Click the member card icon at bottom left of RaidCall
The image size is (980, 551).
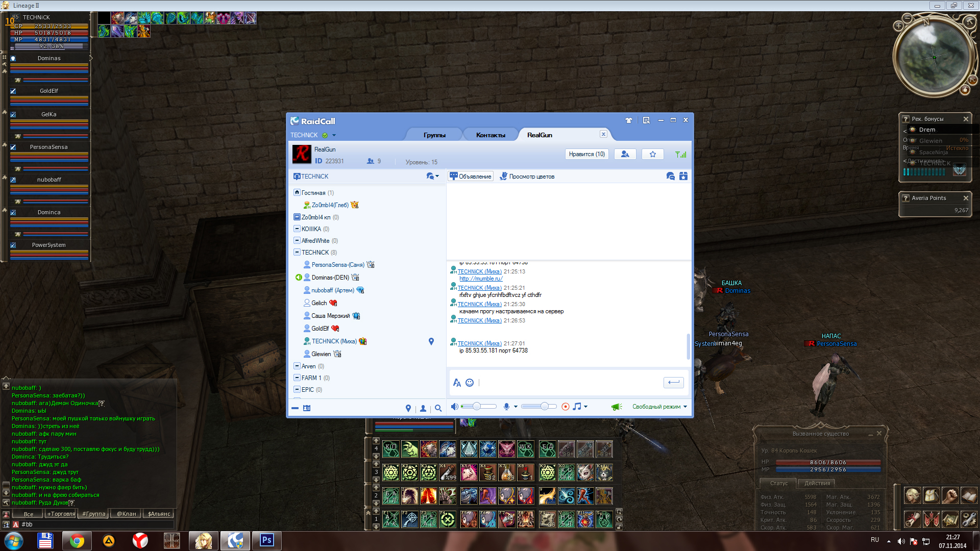[307, 408]
